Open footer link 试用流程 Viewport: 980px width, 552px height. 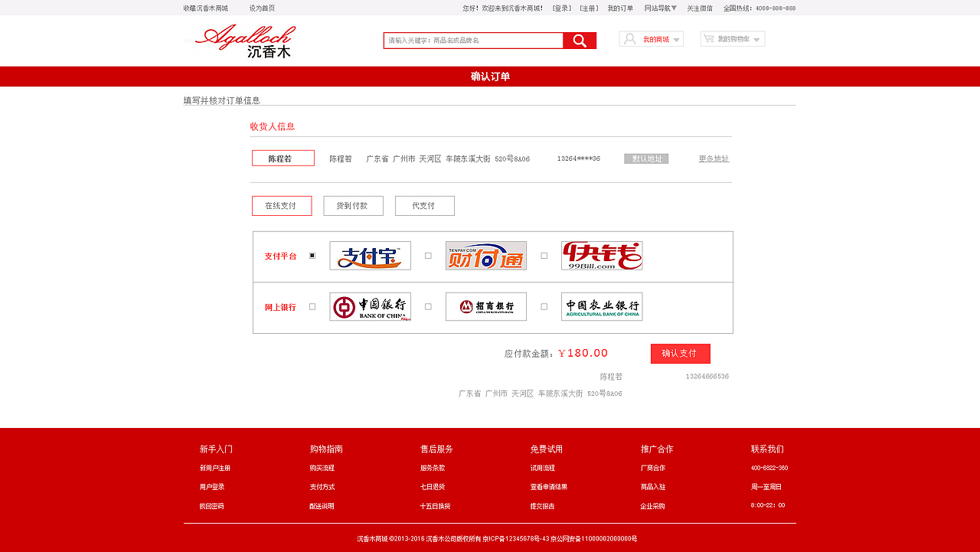click(x=543, y=468)
